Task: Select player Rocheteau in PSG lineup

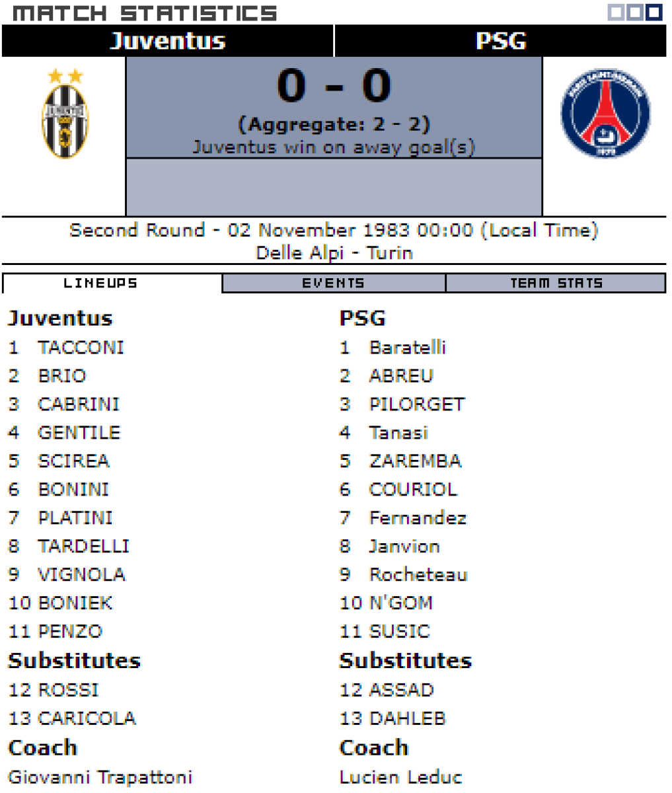Action: [x=418, y=574]
